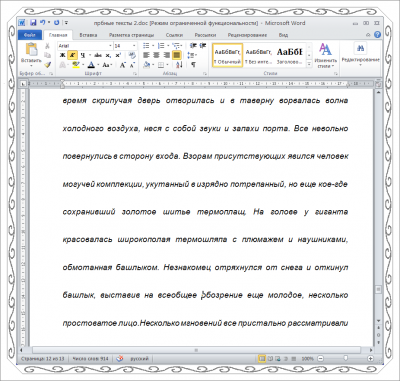
Task: Click the zoom slider in status bar
Action: click(x=345, y=358)
